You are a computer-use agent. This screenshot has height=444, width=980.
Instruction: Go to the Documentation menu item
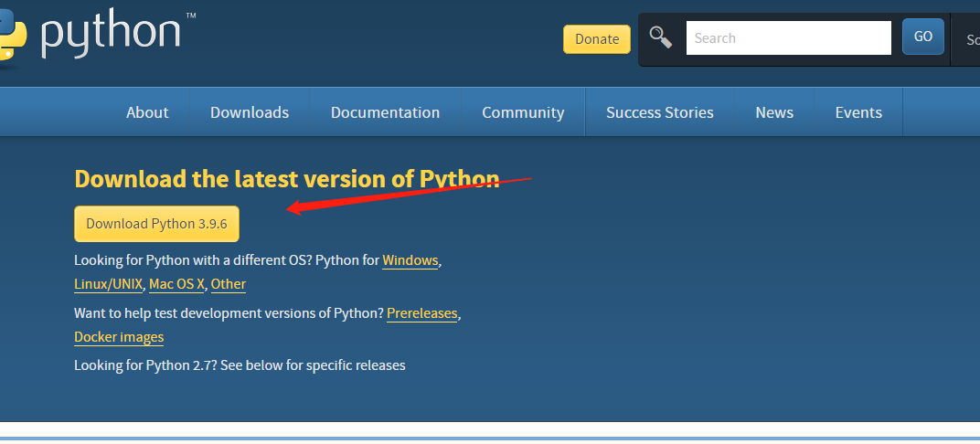(385, 112)
